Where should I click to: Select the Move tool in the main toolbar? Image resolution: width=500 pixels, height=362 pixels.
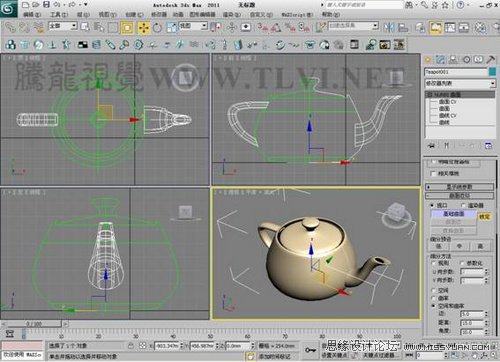(x=144, y=28)
